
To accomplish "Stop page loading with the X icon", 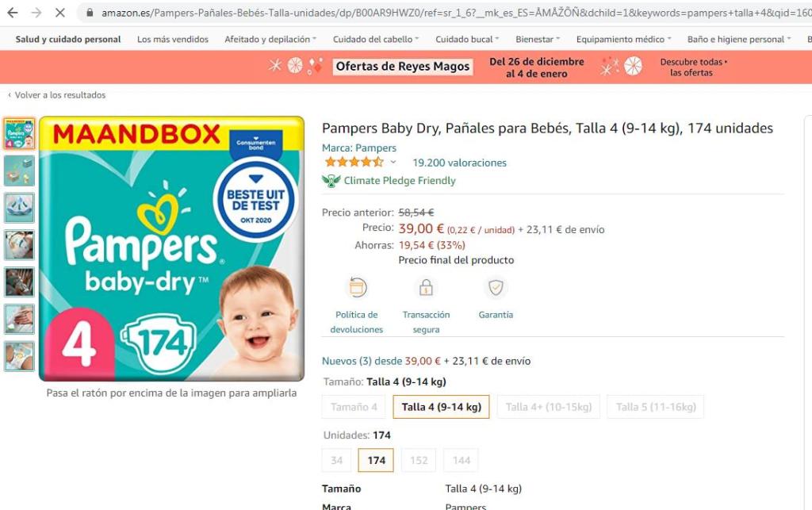I will (x=60, y=13).
